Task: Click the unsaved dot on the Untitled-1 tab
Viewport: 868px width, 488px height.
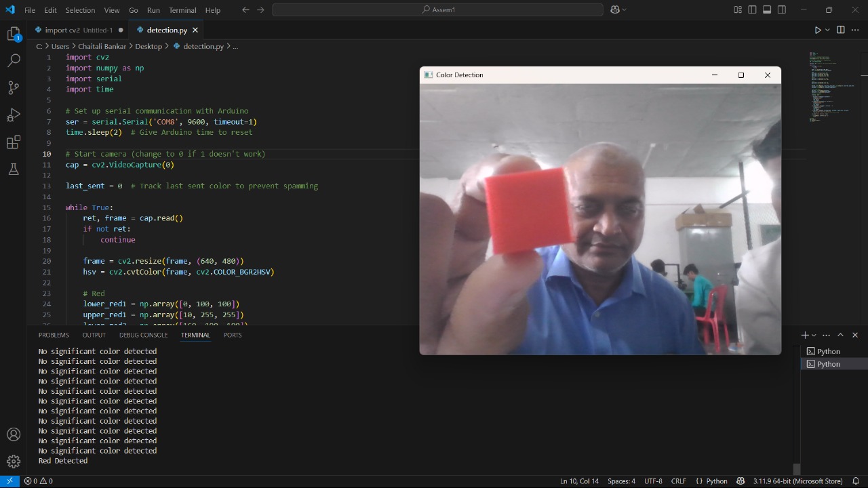Action: pos(121,30)
